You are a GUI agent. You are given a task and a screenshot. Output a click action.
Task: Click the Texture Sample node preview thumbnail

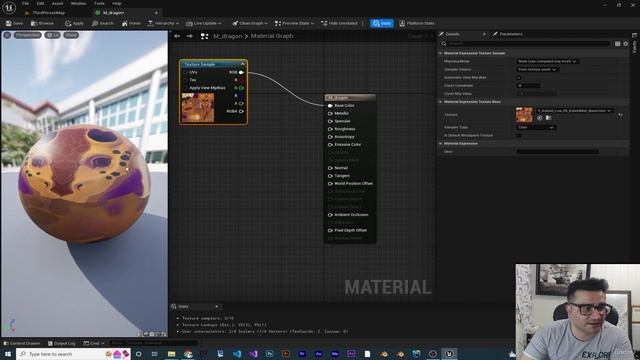198,107
